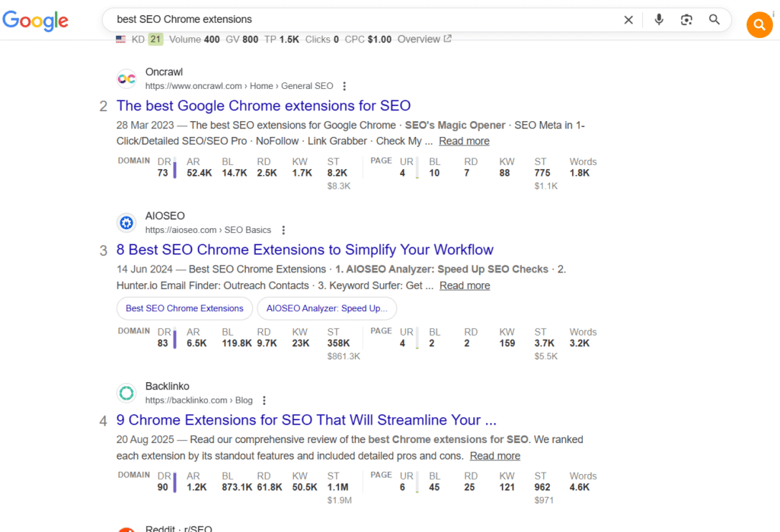Open '8 Best SEO Chrome Extensions' result
Viewport: 780px width, 532px height.
[x=305, y=250]
